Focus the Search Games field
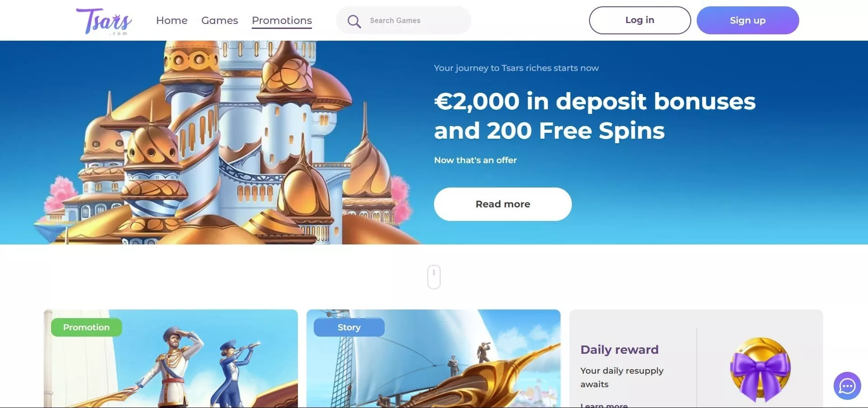 (403, 20)
